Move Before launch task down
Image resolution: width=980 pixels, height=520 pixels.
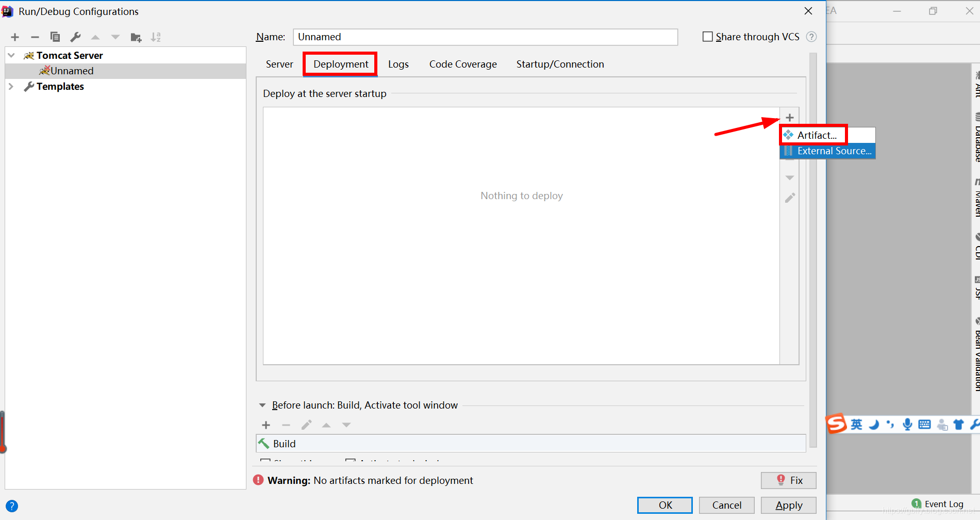[x=346, y=425]
